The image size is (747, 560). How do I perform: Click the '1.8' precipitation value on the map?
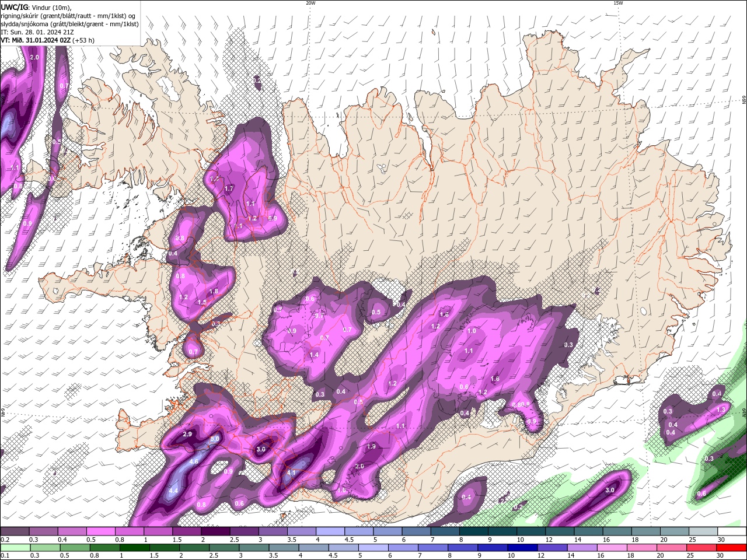coord(214,291)
